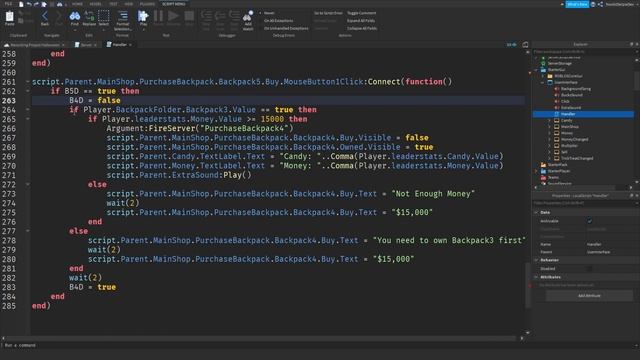Click the globe icon beside What's New
Screen dimensions: 640x360
pos(593,4)
